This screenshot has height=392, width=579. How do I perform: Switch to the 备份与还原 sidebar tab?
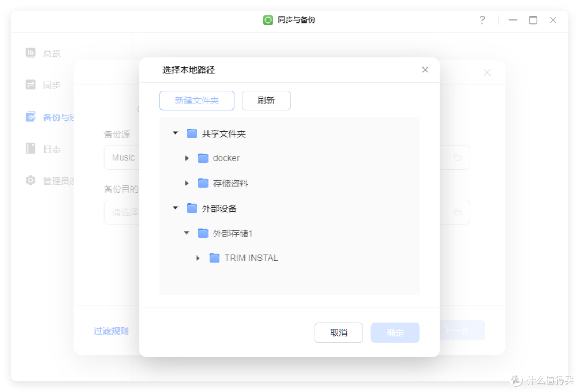pos(58,117)
